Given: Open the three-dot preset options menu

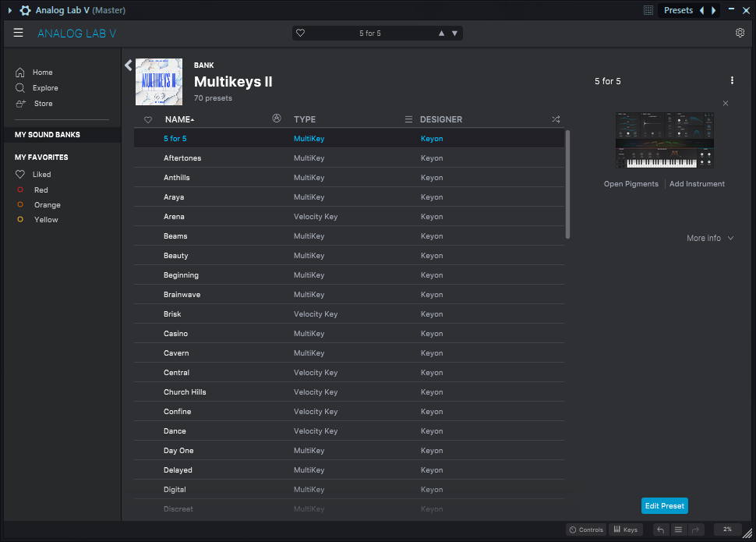Looking at the screenshot, I should coord(732,80).
